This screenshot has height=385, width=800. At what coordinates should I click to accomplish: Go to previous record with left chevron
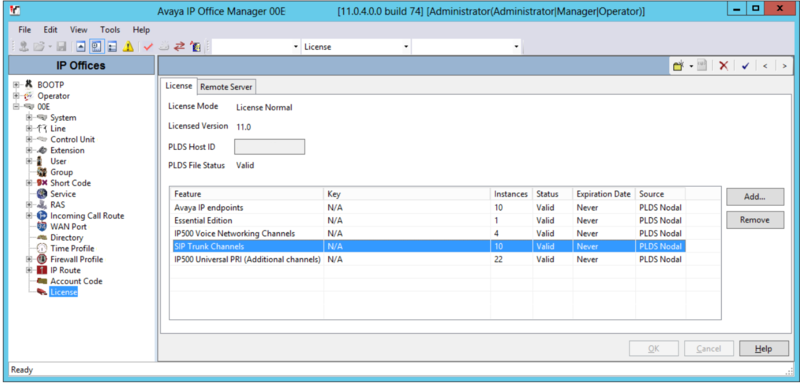[765, 66]
